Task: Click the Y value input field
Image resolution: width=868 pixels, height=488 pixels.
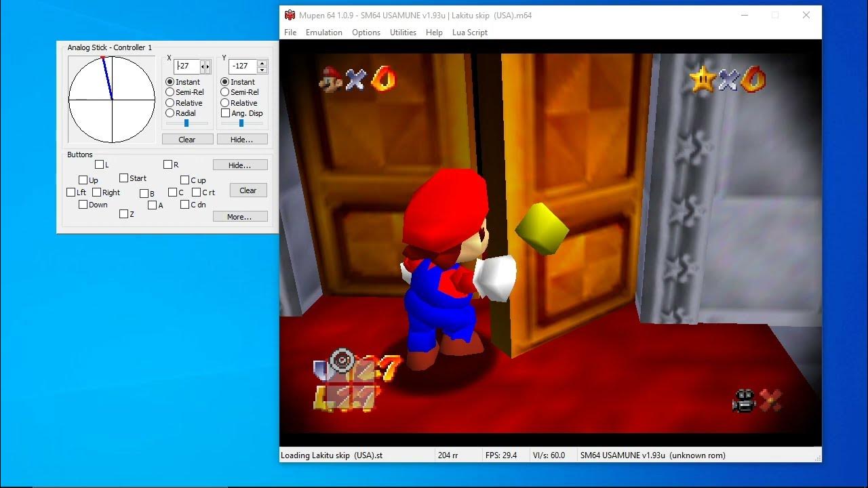Action: click(x=243, y=66)
